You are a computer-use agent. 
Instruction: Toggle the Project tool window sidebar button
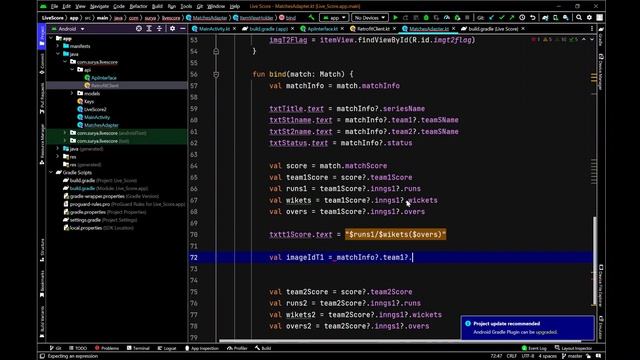click(42, 36)
